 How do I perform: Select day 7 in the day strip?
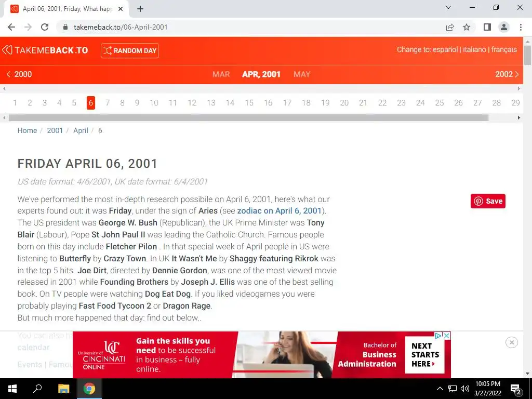click(x=108, y=103)
